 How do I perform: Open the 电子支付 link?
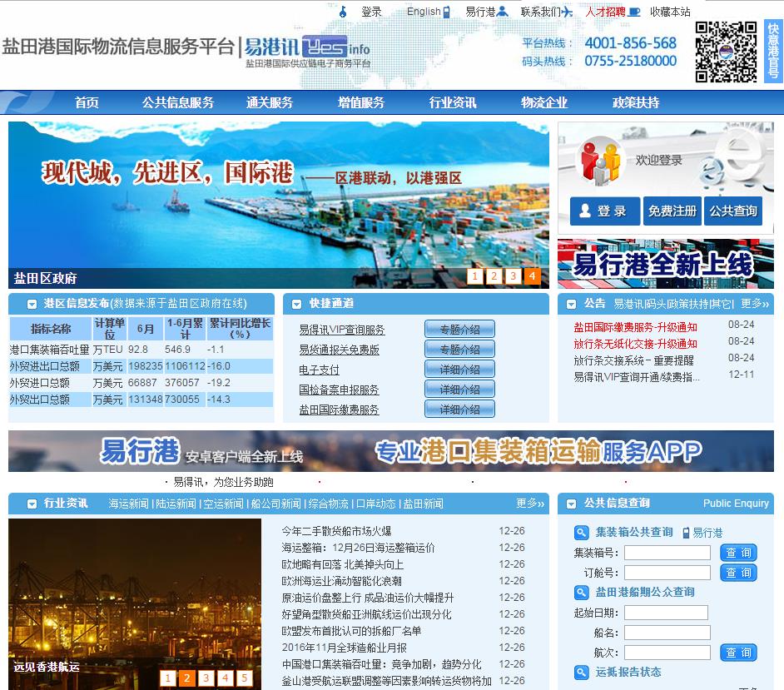tap(319, 370)
